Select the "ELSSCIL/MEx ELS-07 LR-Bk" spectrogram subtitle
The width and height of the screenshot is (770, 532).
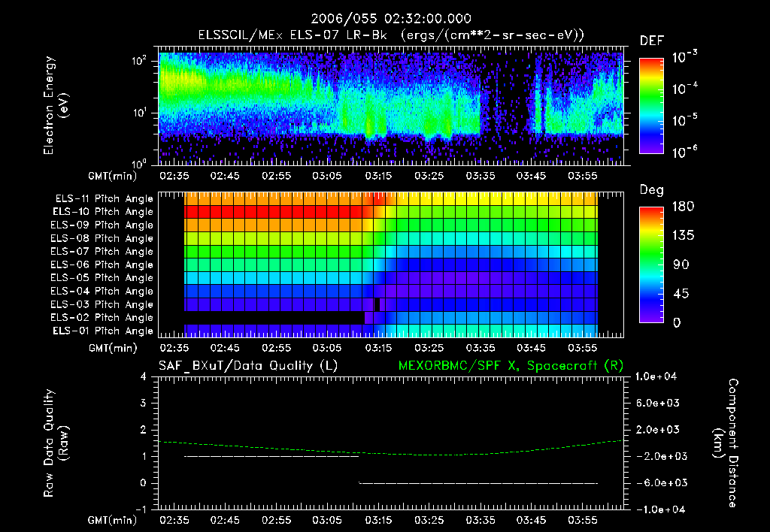pyautogui.click(x=293, y=35)
